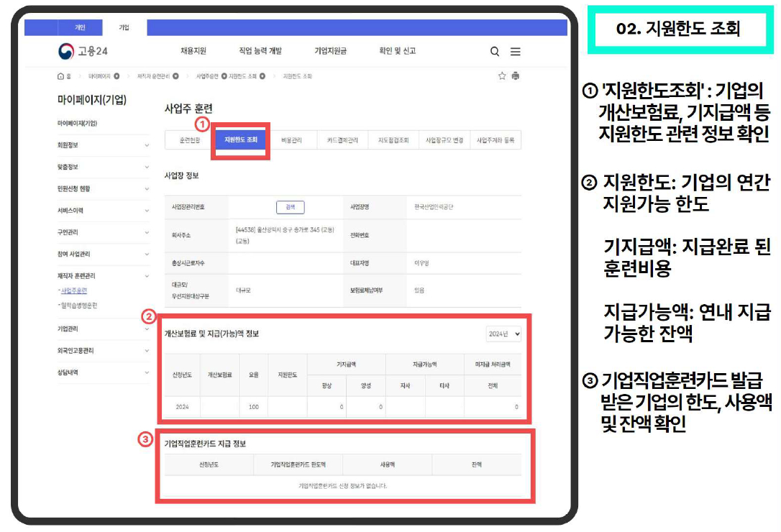
Task: Click the 마이페이지 breadcrumb dropdown circle icon
Action: click(x=117, y=76)
